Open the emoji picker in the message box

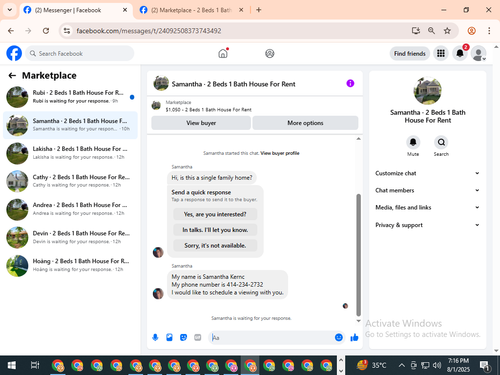339,338
